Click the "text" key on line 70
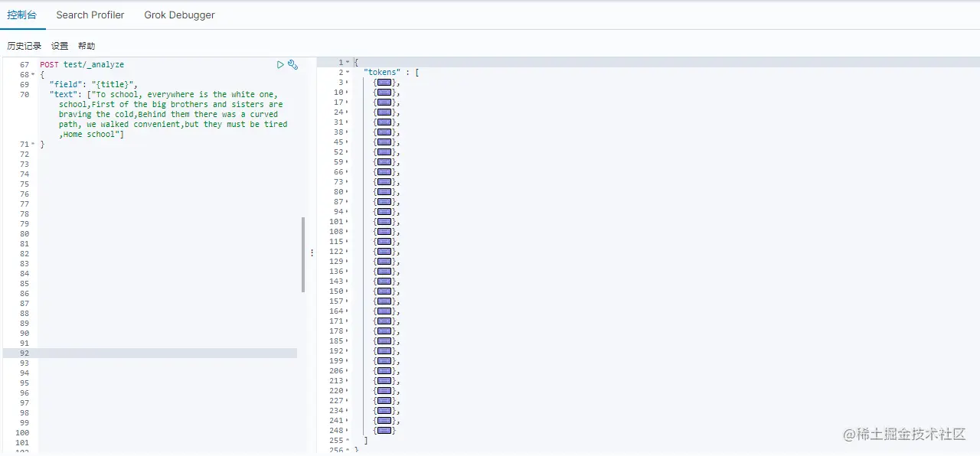 click(63, 95)
